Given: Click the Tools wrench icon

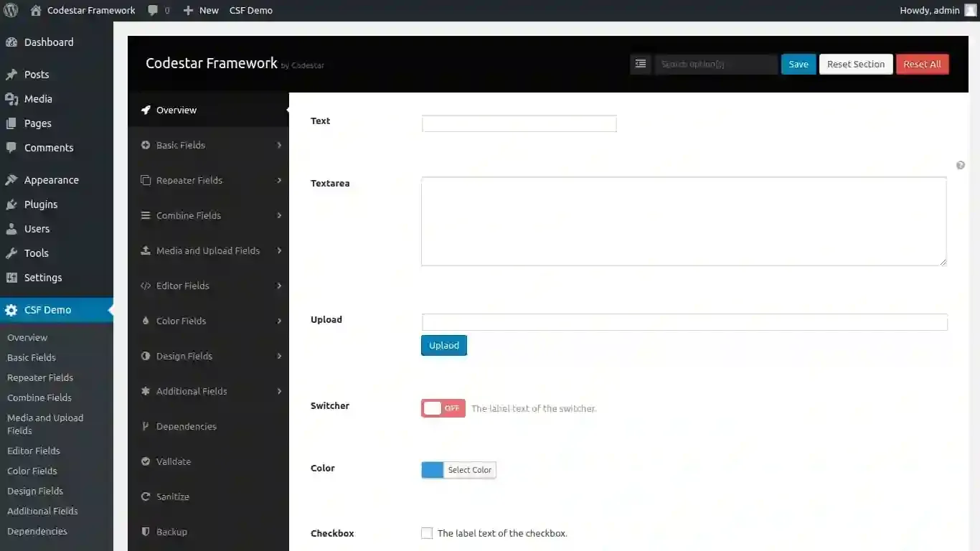Looking at the screenshot, I should (11, 253).
